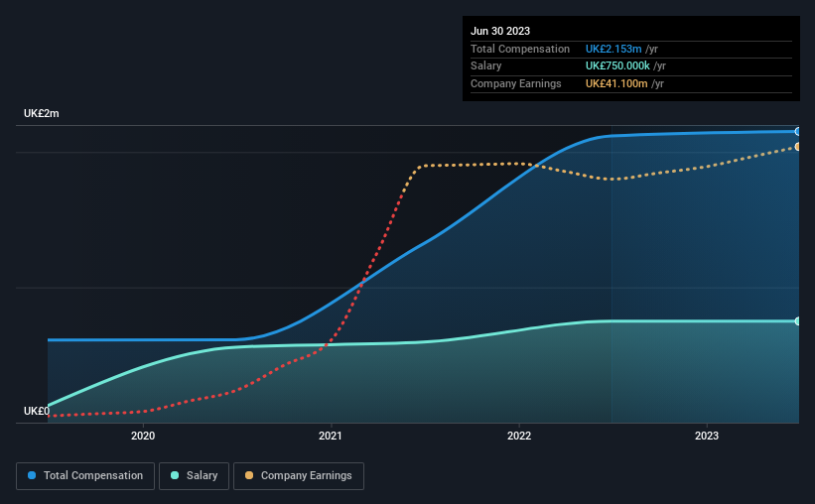Image resolution: width=815 pixels, height=504 pixels.
Task: Click the 2020 x-axis label
Action: point(143,436)
